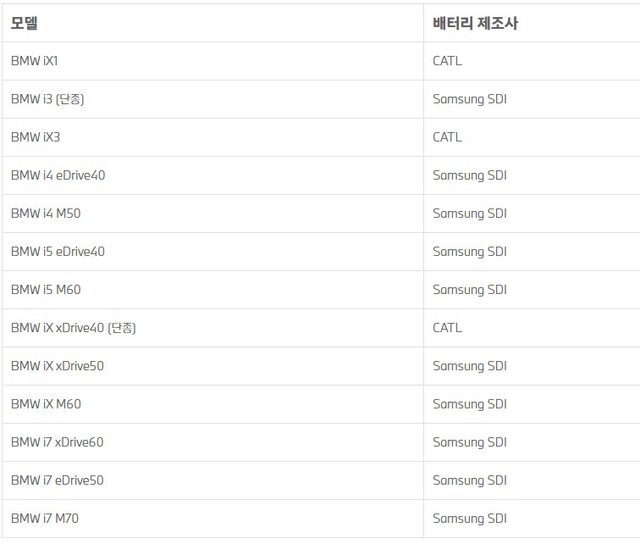Select the BMW iX1 model cell
This screenshot has height=544, width=640.
pyautogui.click(x=35, y=61)
